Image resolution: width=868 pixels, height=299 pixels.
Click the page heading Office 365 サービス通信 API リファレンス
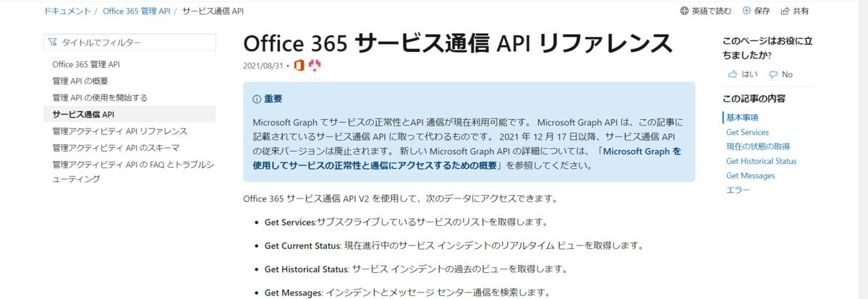point(459,43)
